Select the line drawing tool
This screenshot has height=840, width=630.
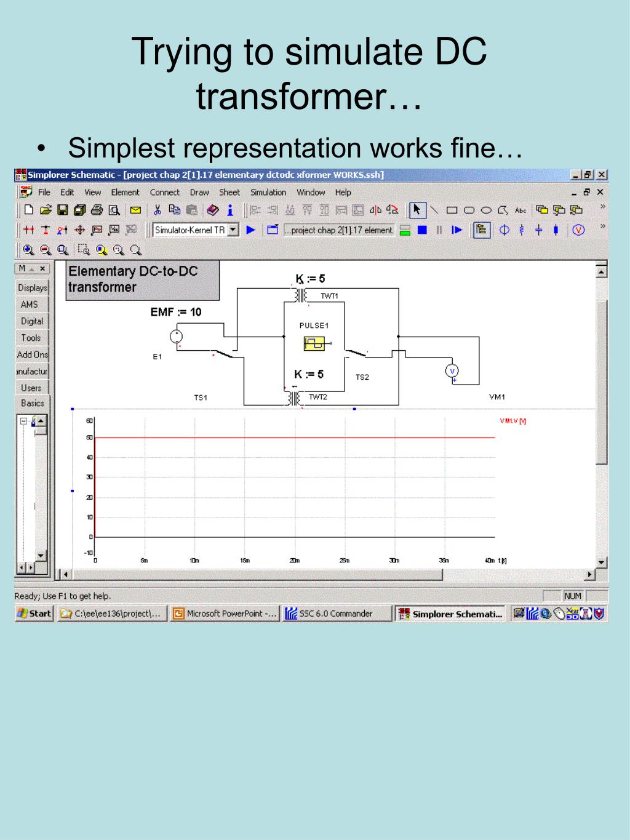pos(434,210)
